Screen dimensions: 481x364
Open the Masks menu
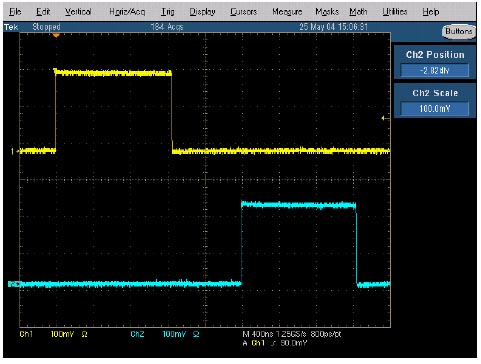point(327,12)
